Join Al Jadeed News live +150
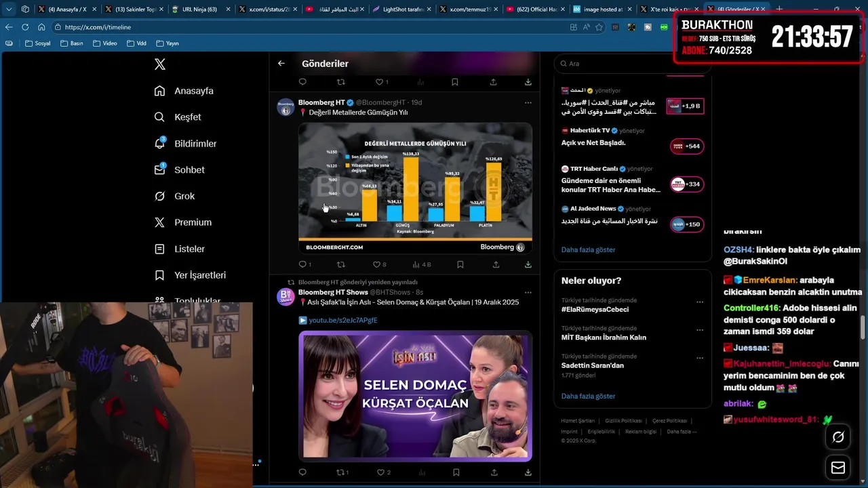The height and width of the screenshot is (488, 868). tap(687, 224)
